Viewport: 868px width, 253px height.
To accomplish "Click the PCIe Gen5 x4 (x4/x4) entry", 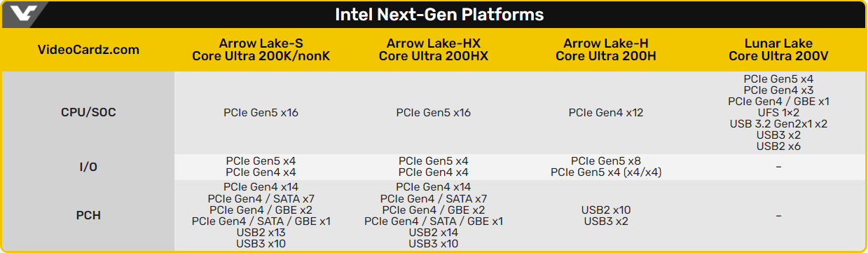I will pyautogui.click(x=606, y=172).
